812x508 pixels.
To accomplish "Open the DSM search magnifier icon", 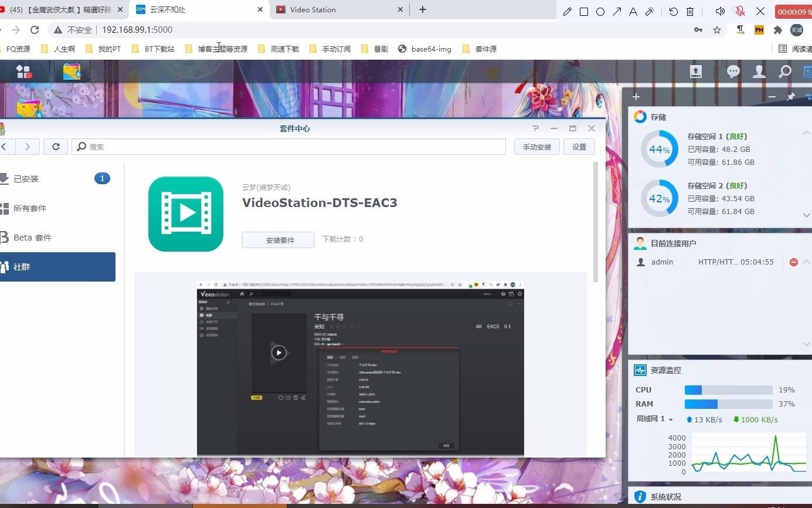I will (x=785, y=72).
